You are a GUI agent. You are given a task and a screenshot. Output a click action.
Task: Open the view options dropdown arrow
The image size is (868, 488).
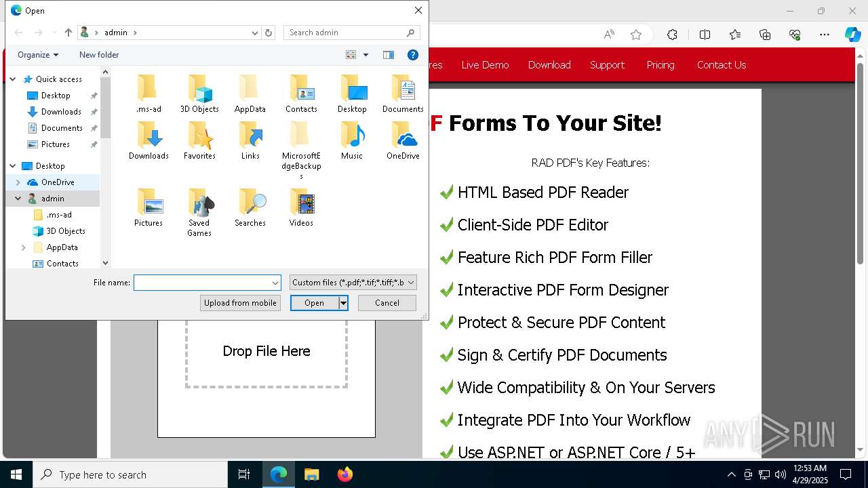click(366, 55)
